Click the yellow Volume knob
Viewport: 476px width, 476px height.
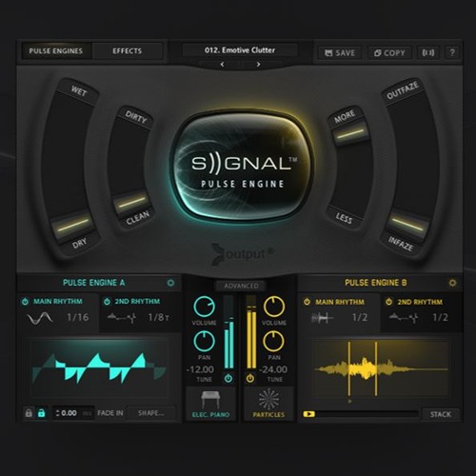[x=274, y=307]
